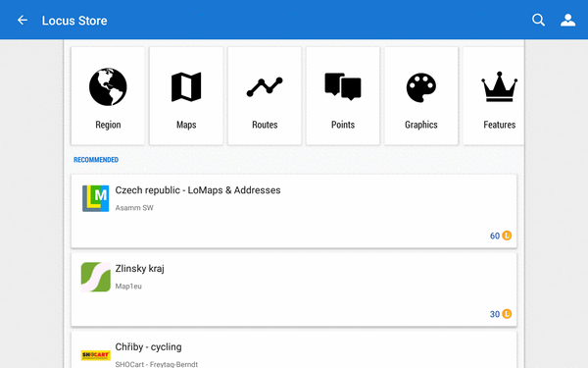588x368 pixels.
Task: Click the Zlinsky kraj green logo
Action: click(x=96, y=277)
